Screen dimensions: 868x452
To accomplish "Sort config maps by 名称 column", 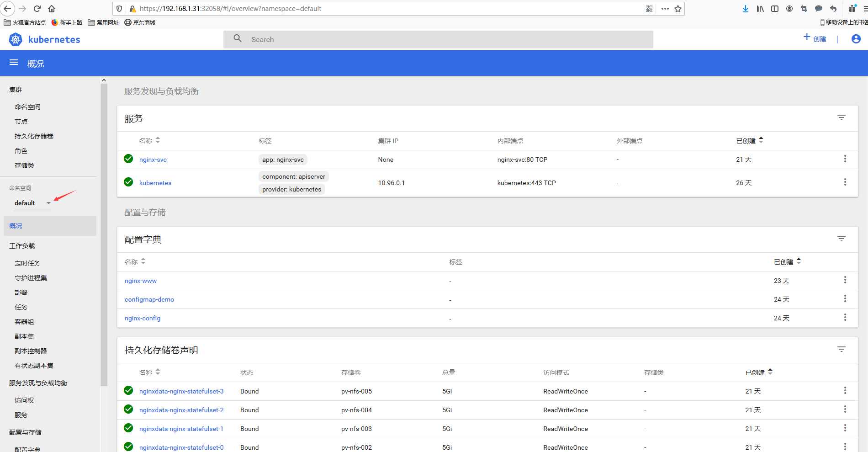I will [x=135, y=262].
